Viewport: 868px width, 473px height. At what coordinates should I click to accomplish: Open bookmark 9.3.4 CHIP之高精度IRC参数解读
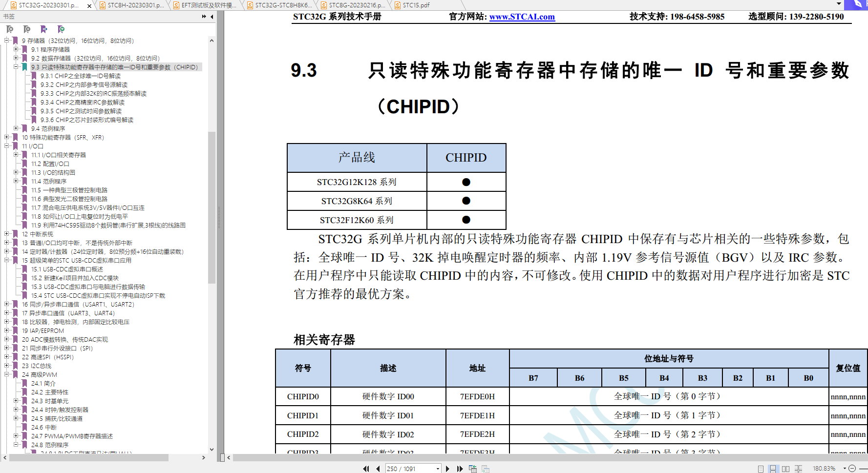[x=82, y=102]
